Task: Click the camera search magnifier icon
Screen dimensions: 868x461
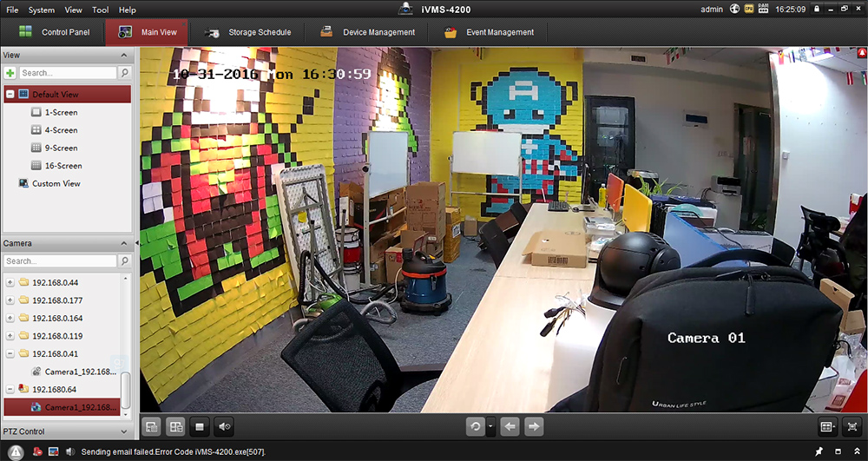Action: (125, 261)
